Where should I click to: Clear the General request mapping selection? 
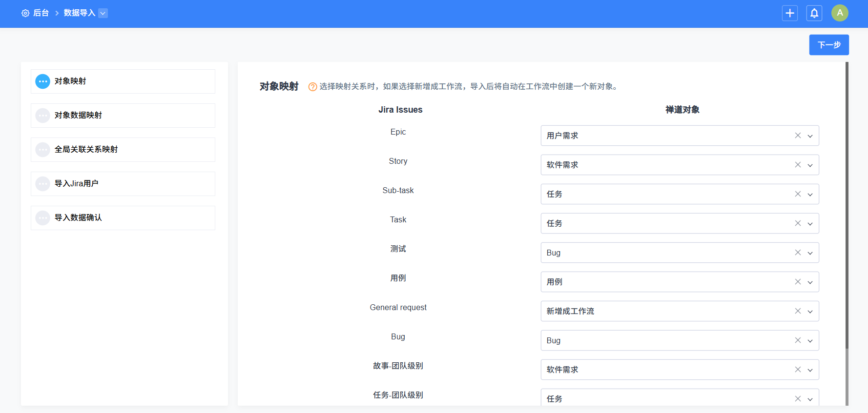point(798,311)
